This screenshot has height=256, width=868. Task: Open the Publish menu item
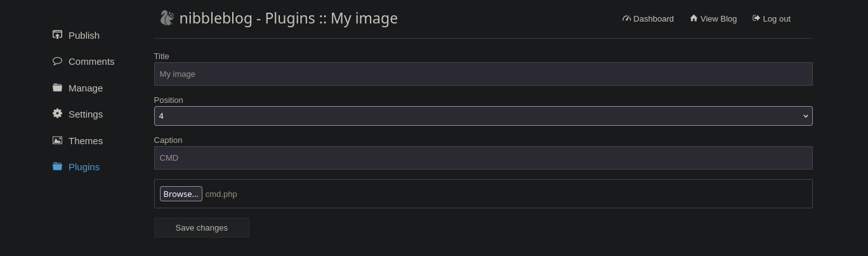(84, 36)
